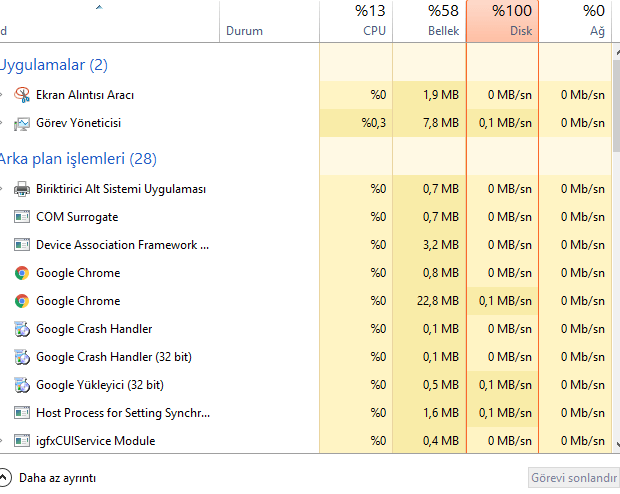Viewport: 620px width, 494px height.
Task: Click the Device Association Framework icon
Action: (x=22, y=245)
